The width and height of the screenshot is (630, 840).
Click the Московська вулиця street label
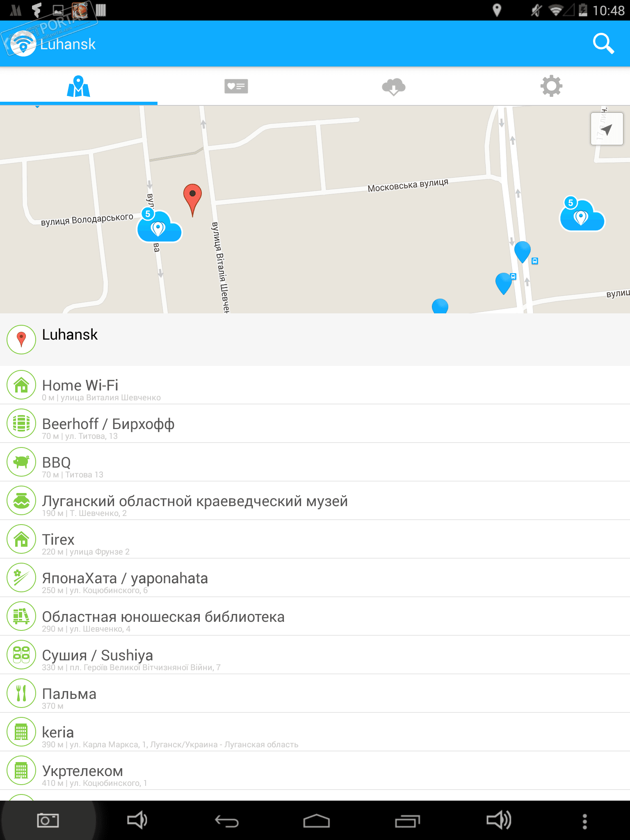pos(408,185)
